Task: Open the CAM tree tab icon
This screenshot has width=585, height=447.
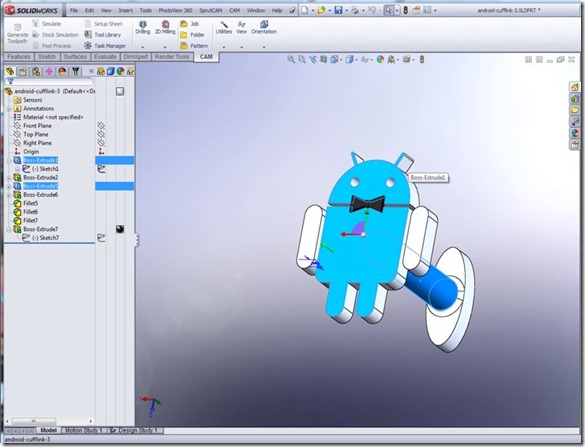Action: click(x=76, y=71)
